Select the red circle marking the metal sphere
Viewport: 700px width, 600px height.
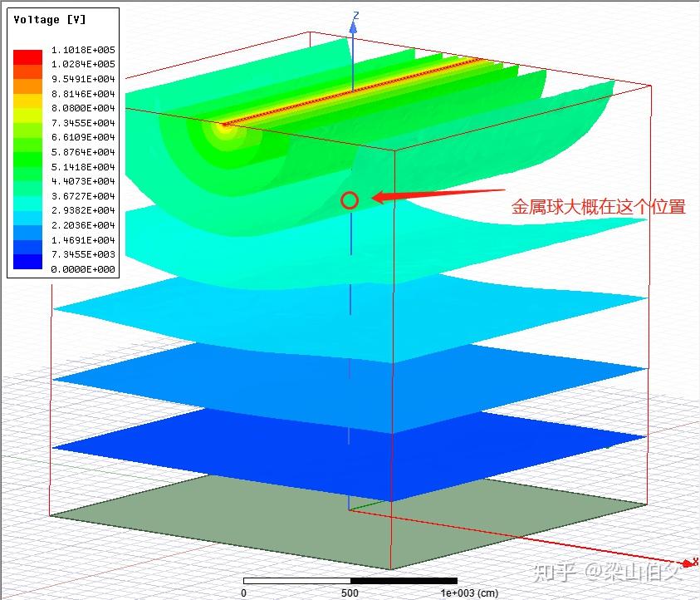(x=350, y=200)
